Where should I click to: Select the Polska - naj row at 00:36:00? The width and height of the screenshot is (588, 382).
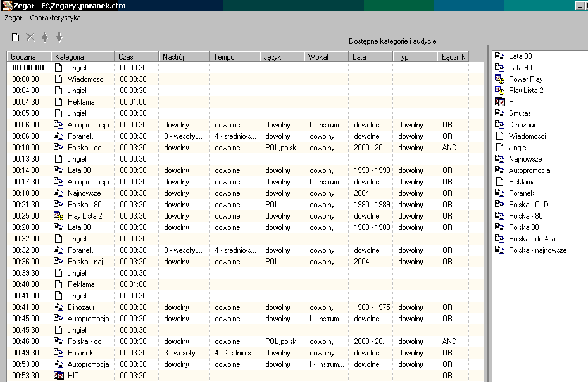pos(245,262)
